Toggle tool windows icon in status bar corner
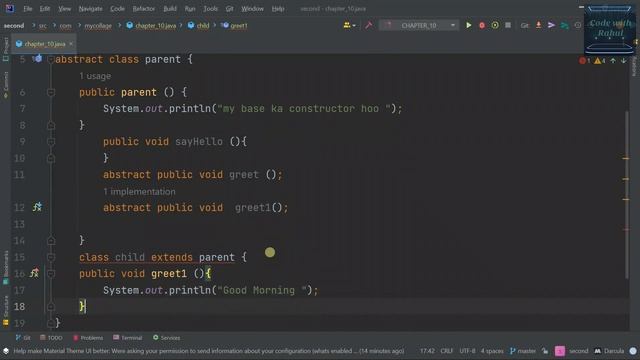The width and height of the screenshot is (640, 360). tap(6, 351)
